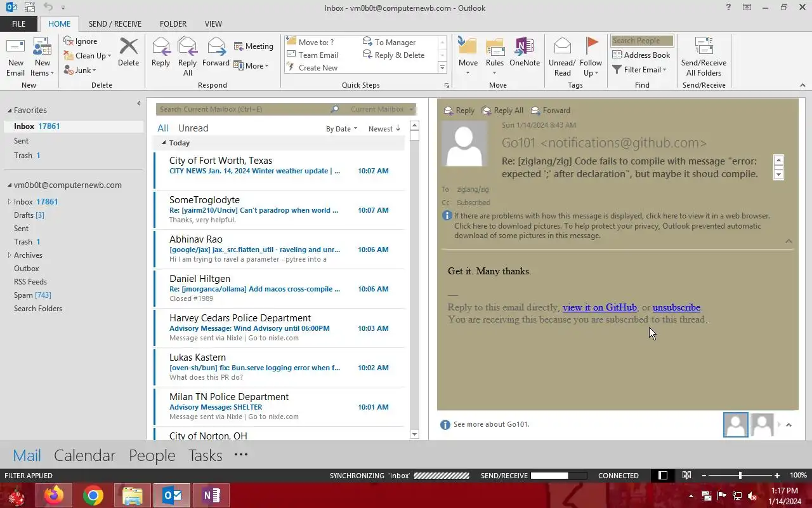Reply with a Meeting
812x508 pixels.
point(253,46)
